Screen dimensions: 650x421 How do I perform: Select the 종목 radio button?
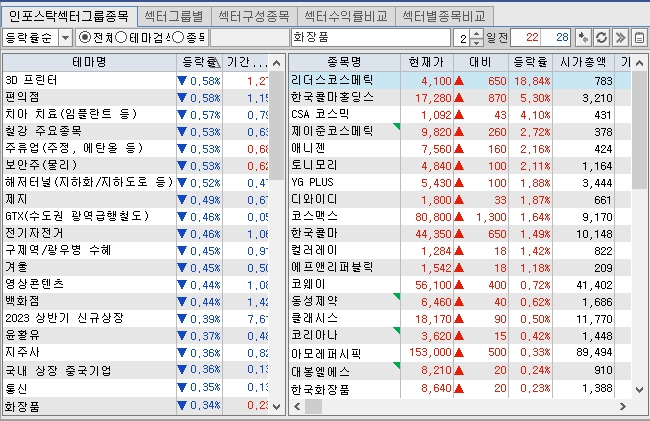click(x=177, y=38)
